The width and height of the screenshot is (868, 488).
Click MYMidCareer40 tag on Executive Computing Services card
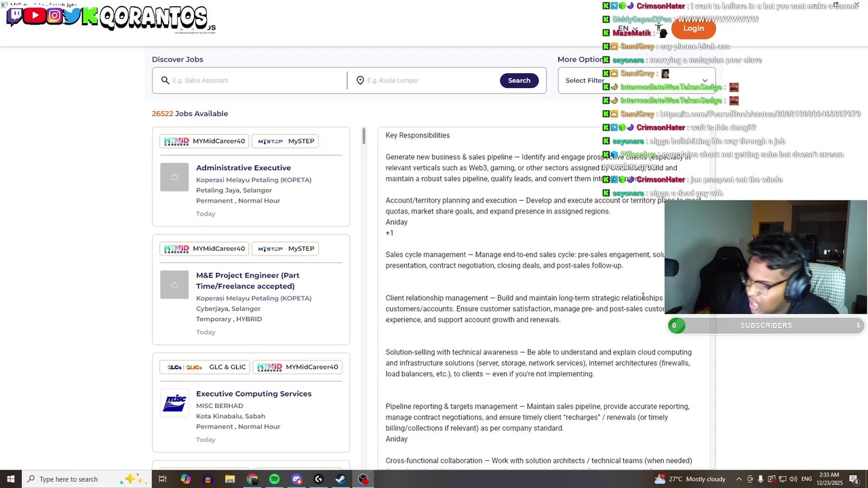pos(297,367)
